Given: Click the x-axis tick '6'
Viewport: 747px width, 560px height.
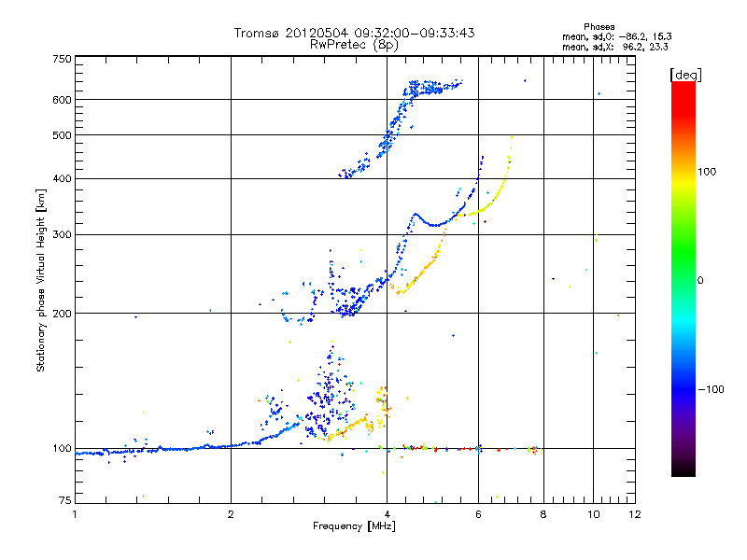Looking at the screenshot, I should point(478,514).
